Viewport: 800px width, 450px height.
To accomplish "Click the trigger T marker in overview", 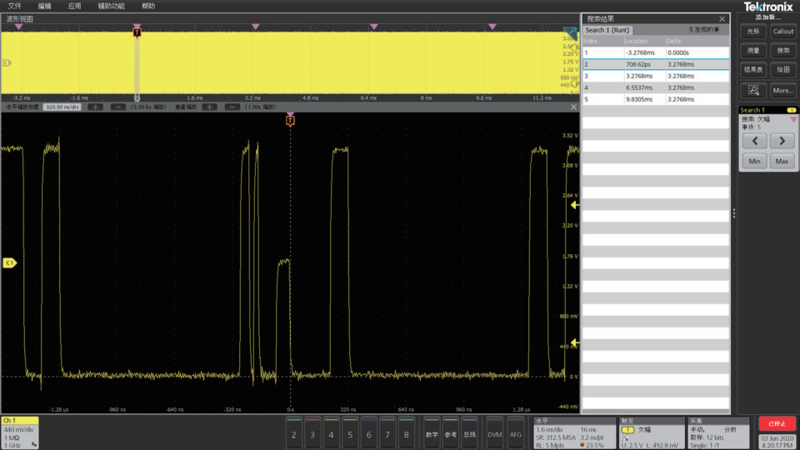I will point(137,33).
